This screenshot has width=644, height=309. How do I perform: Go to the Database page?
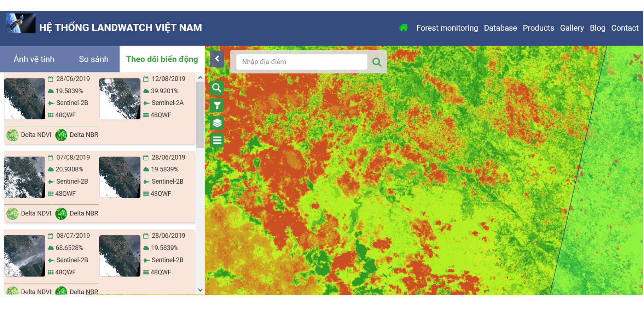500,28
